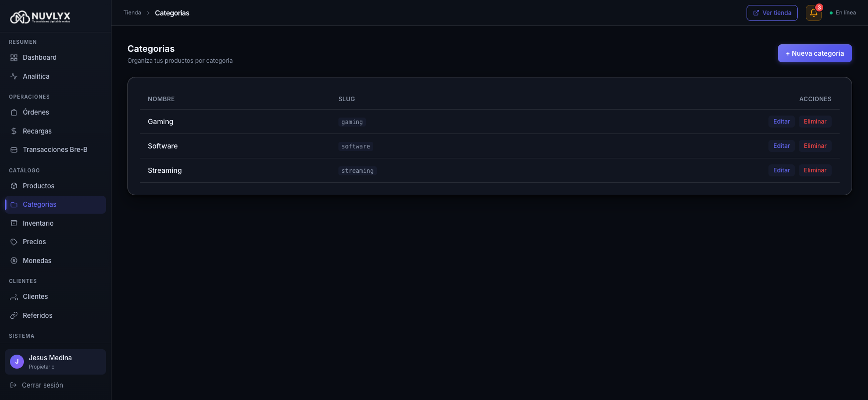Go to Transacciones Bre-B page
Screen dimensions: 868x400
tap(55, 149)
